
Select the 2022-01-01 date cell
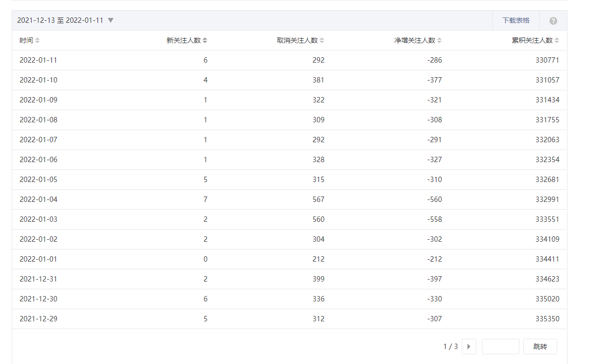(38, 259)
